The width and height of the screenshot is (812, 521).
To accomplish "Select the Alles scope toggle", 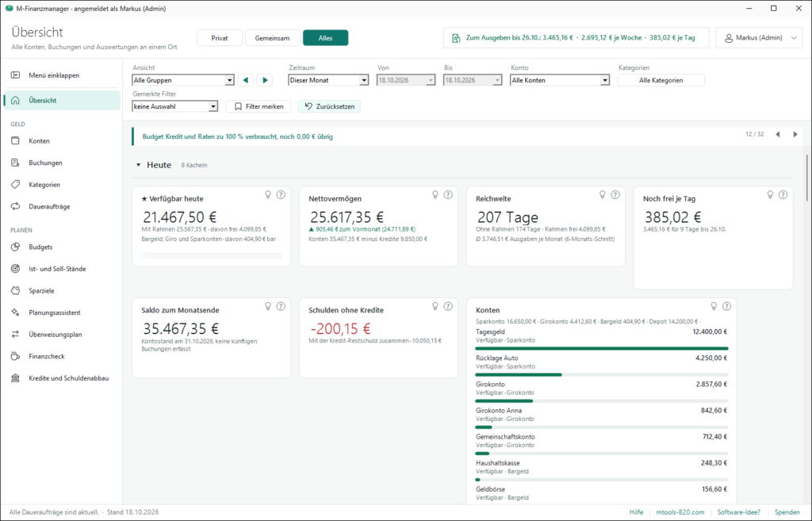I will [325, 38].
